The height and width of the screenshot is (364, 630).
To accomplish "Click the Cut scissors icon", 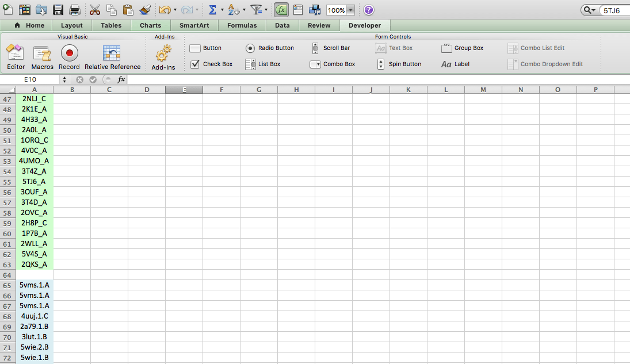I will (x=95, y=10).
